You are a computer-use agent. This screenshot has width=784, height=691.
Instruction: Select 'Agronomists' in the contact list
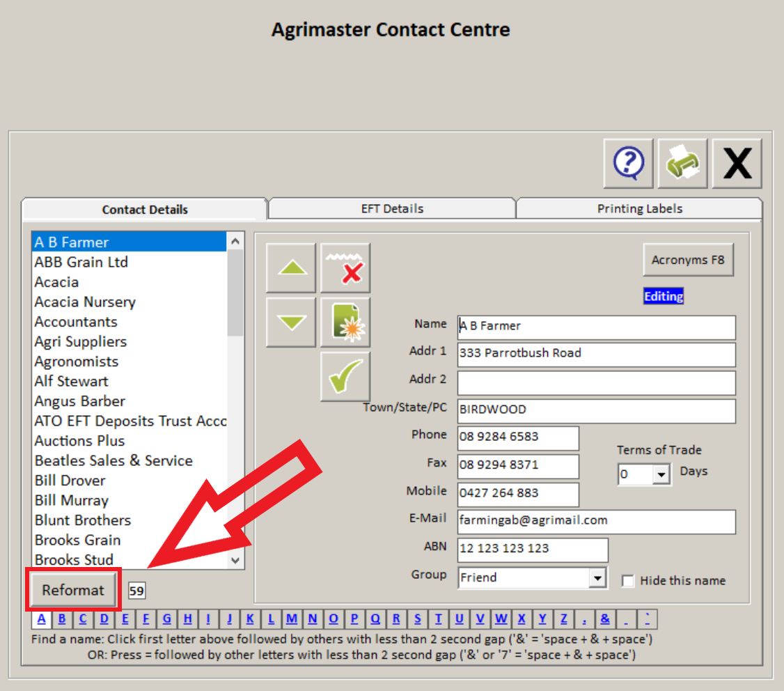pyautogui.click(x=129, y=362)
